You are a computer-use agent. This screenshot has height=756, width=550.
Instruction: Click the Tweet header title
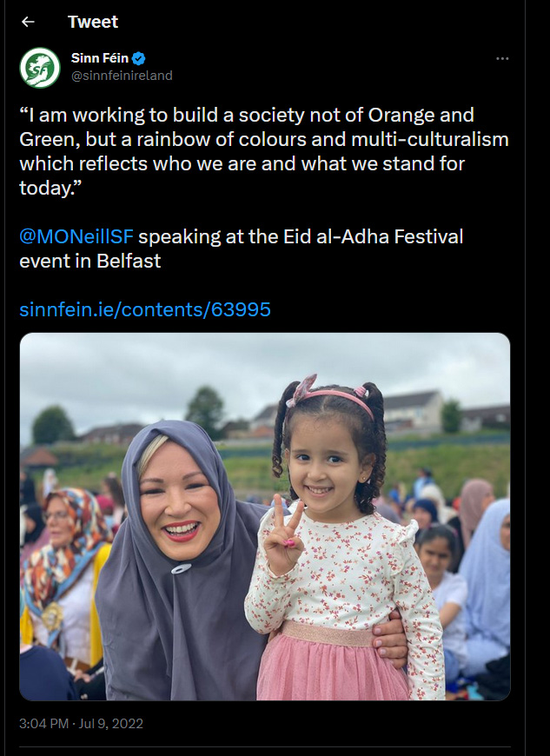[x=93, y=22]
